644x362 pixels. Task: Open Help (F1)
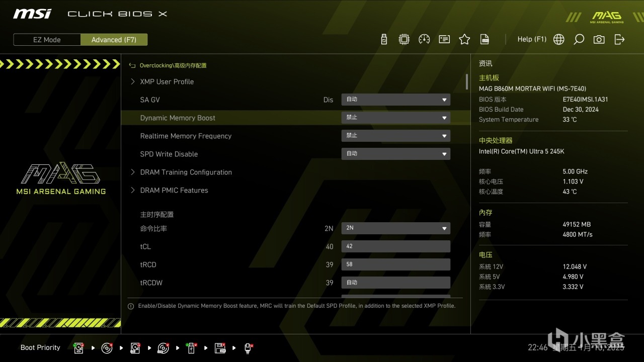[x=532, y=39]
